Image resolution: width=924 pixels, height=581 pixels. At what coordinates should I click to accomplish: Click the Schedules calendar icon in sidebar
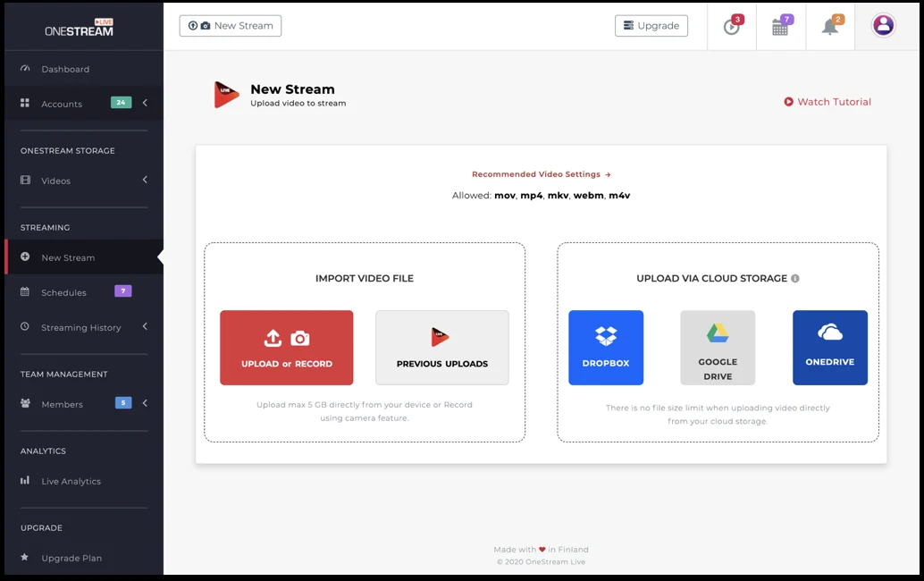click(x=25, y=291)
